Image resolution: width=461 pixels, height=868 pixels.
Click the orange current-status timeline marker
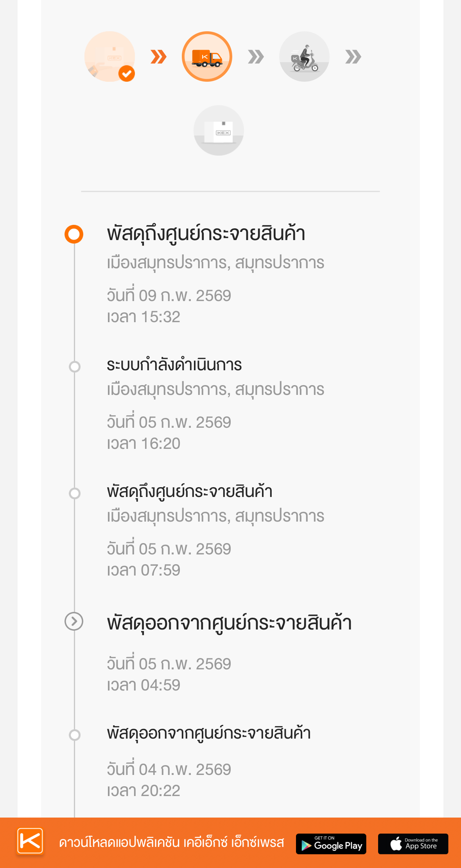click(x=74, y=234)
